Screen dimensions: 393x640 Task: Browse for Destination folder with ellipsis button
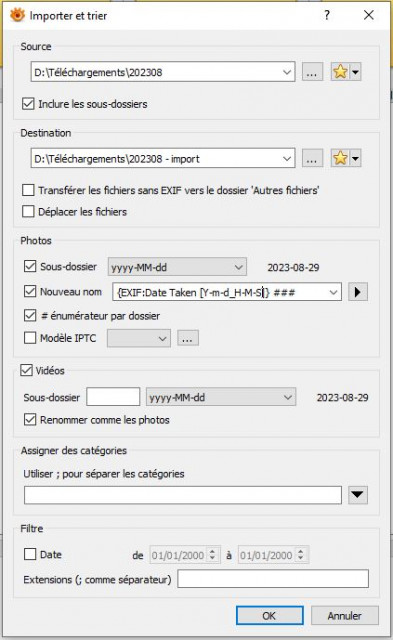pos(312,158)
